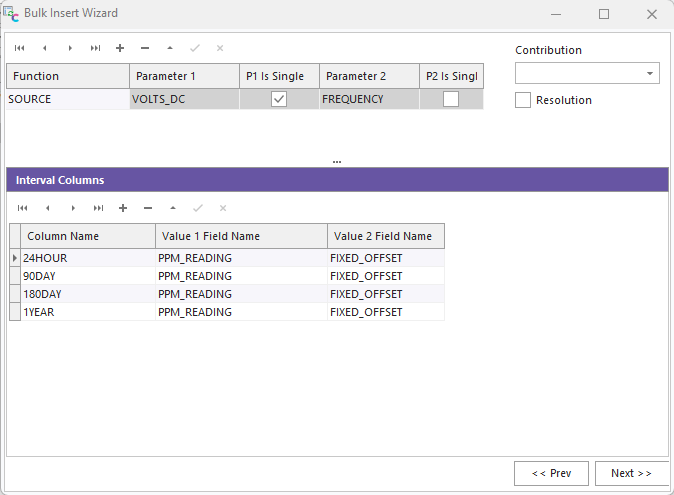Image resolution: width=674 pixels, height=495 pixels.
Task: Delete function row with top minus icon
Action: [145, 48]
